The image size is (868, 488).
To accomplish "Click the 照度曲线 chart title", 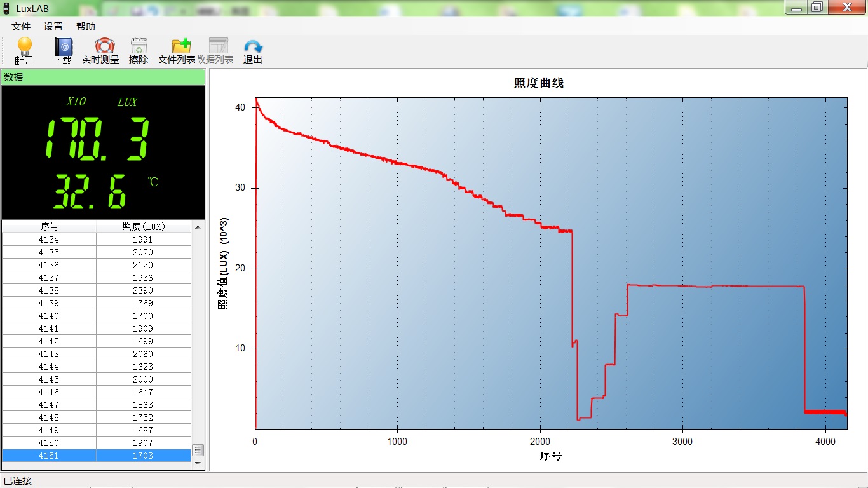I will click(539, 83).
